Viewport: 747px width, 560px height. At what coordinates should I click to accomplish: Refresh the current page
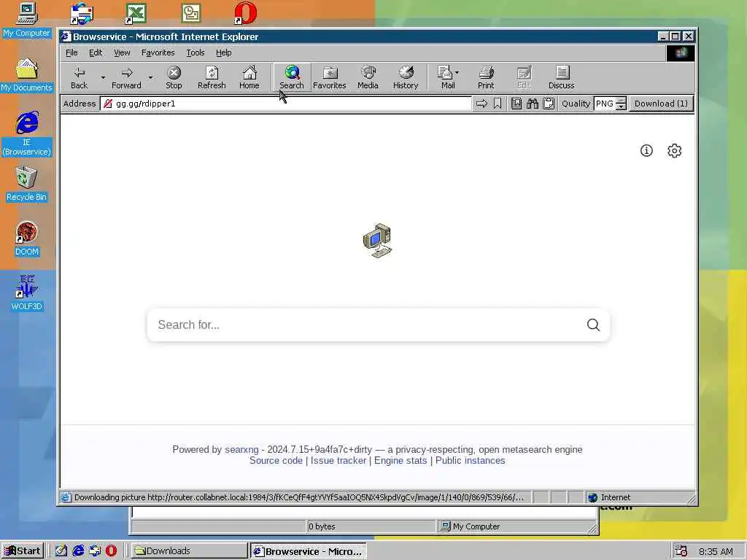point(212,77)
